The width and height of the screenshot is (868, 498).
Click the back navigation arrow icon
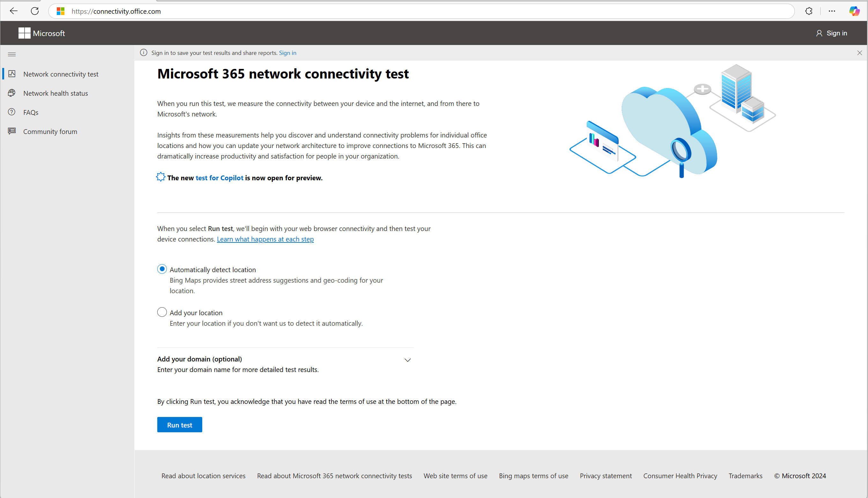pyautogui.click(x=13, y=11)
